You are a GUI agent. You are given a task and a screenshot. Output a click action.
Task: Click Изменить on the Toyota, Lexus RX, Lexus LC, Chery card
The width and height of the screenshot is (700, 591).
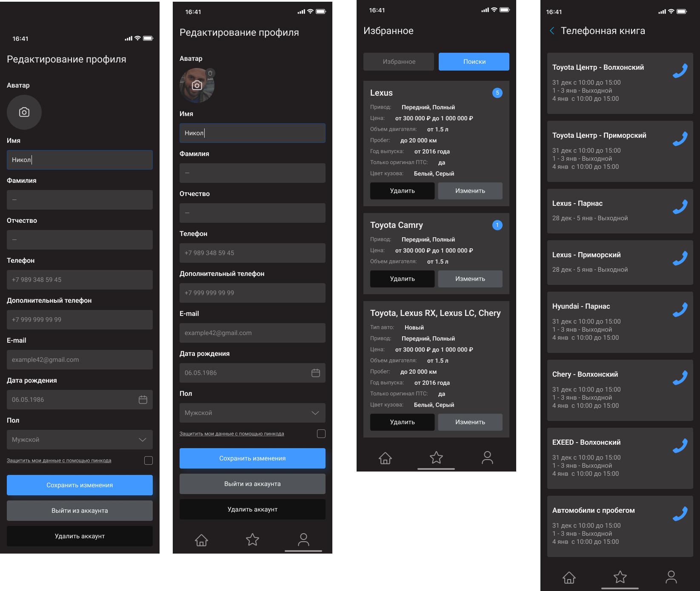click(x=470, y=422)
